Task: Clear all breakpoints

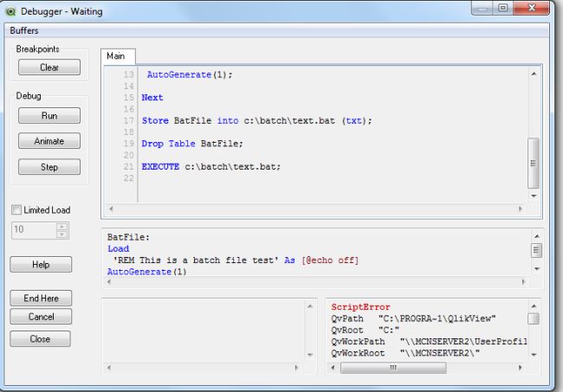Action: click(49, 67)
